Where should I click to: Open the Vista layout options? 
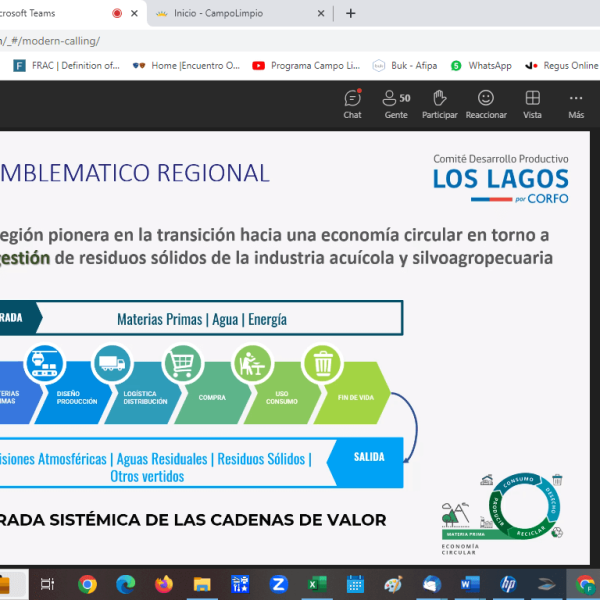click(533, 104)
